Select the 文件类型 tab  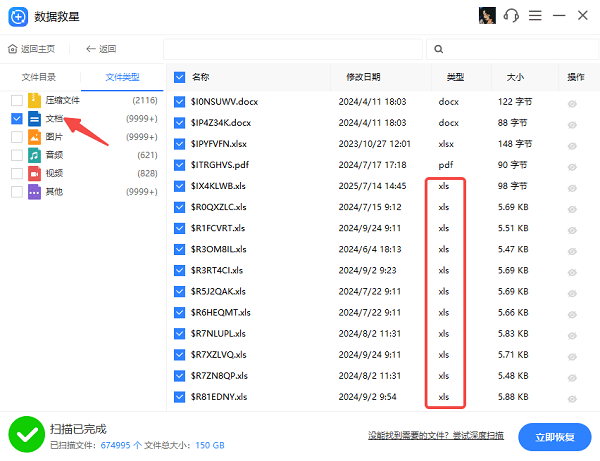point(123,76)
